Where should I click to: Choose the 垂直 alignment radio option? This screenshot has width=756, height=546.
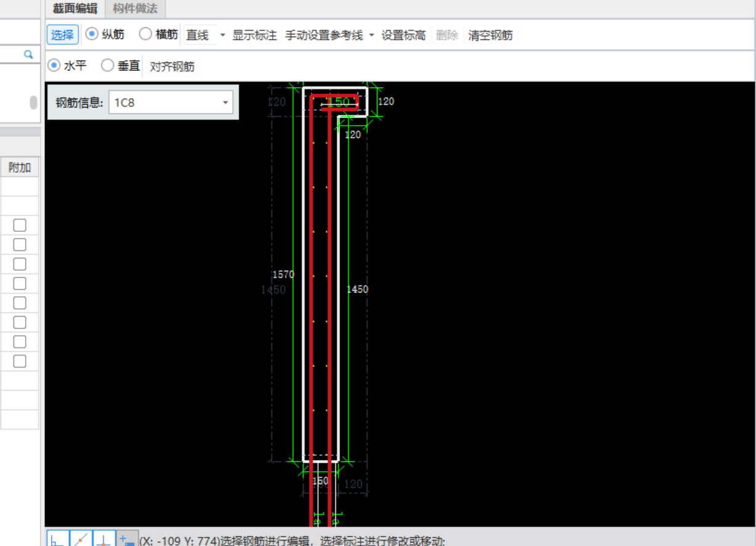click(107, 65)
